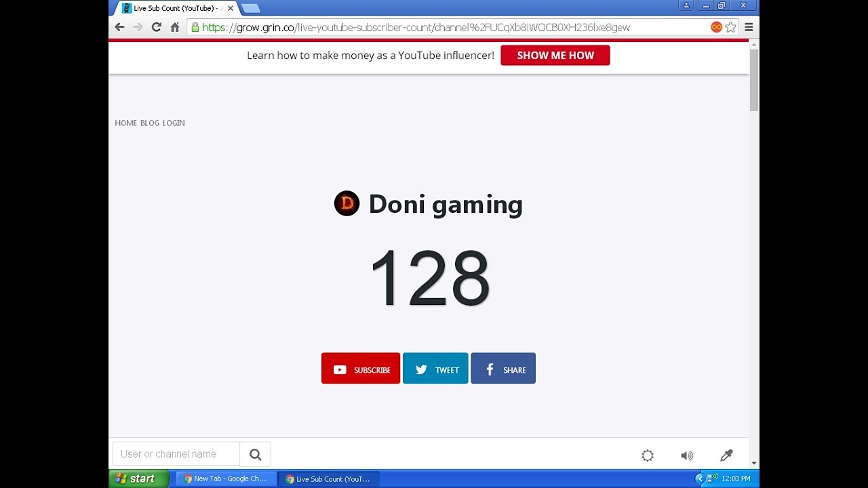Click the Doni gaming channel name

tap(446, 204)
